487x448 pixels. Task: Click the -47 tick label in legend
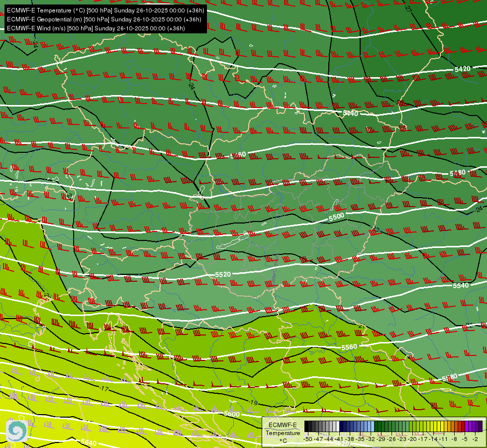319,439
